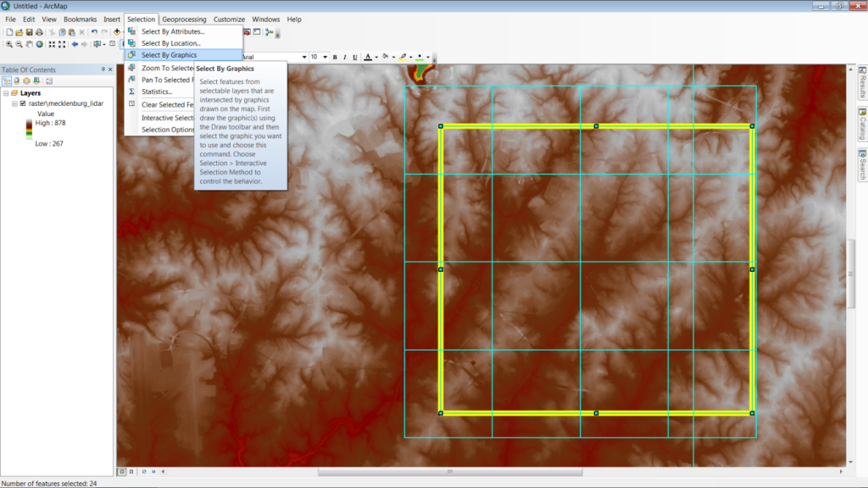The image size is (868, 488).
Task: Print the map
Action: [39, 32]
